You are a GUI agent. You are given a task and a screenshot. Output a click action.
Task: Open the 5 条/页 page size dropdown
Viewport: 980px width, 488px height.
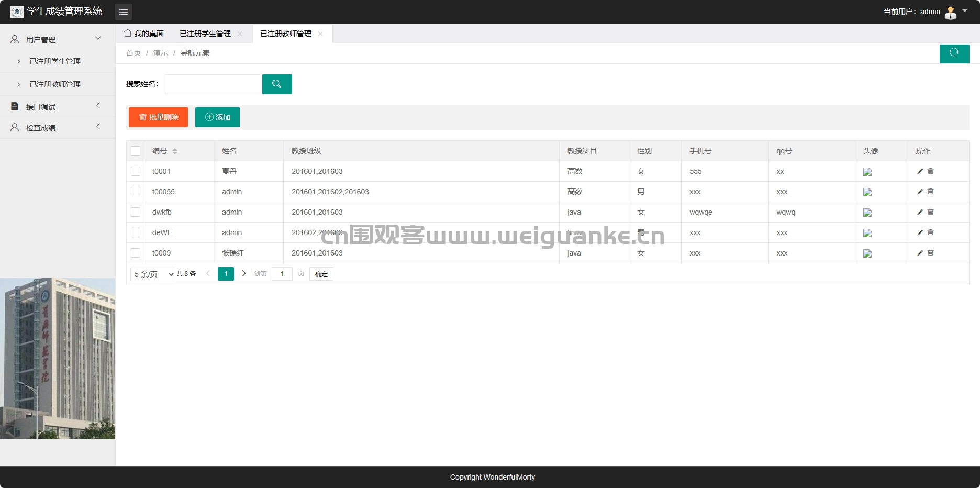(x=152, y=274)
